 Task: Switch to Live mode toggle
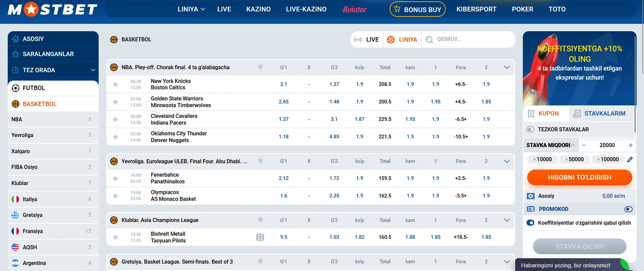366,40
